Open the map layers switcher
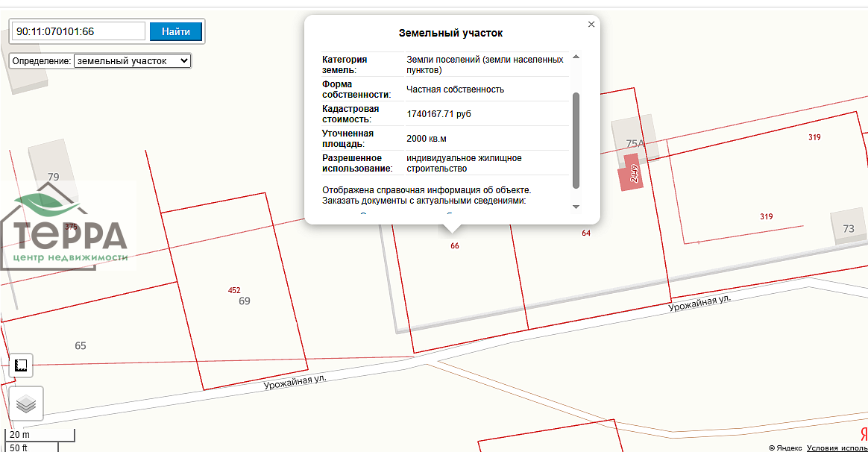The image size is (868, 452). click(26, 404)
